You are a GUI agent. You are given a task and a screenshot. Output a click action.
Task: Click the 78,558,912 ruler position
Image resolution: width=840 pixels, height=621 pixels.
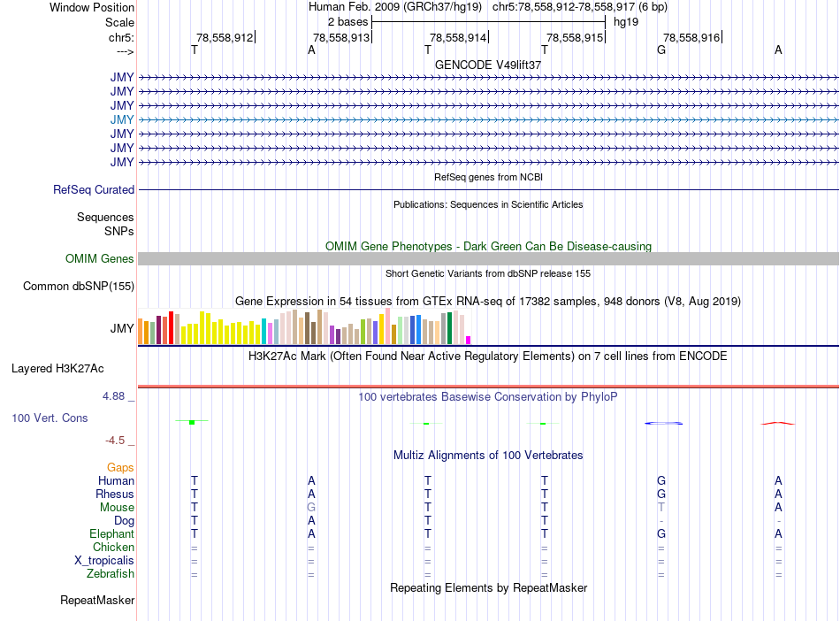(225, 37)
